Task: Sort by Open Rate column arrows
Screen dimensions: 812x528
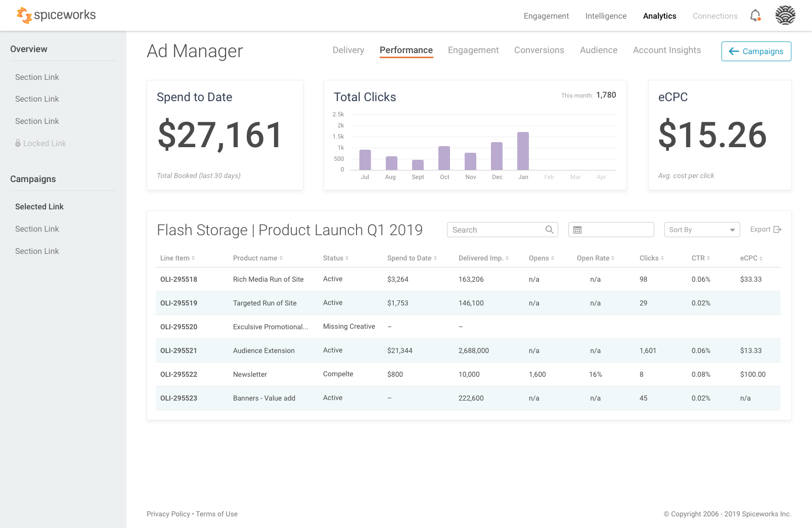Action: coord(613,258)
